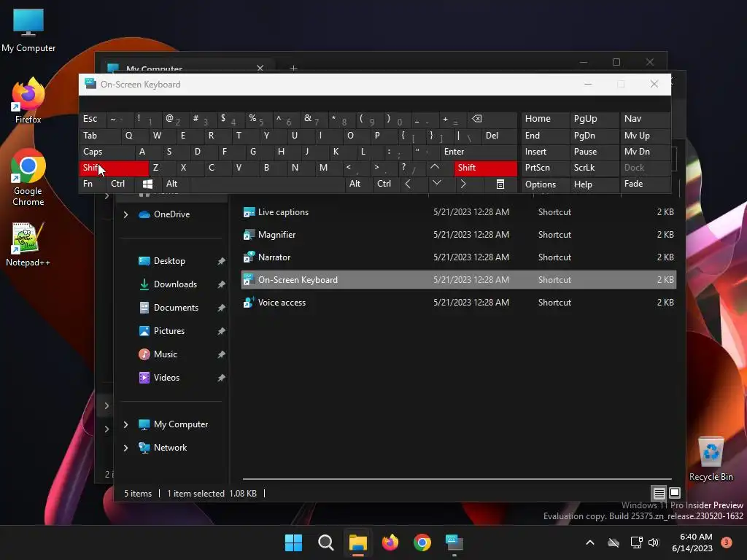Image resolution: width=747 pixels, height=560 pixels.
Task: Click the network icon in system tray
Action: coord(636,542)
